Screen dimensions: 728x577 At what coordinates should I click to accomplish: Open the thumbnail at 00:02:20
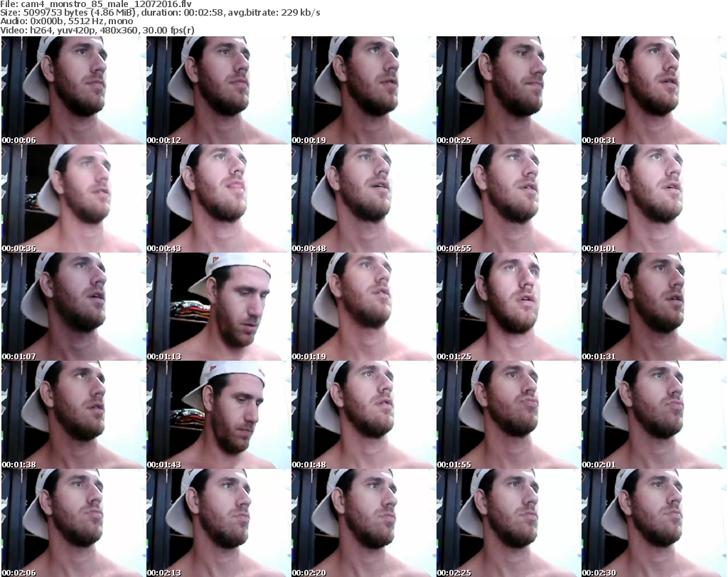pos(363,523)
